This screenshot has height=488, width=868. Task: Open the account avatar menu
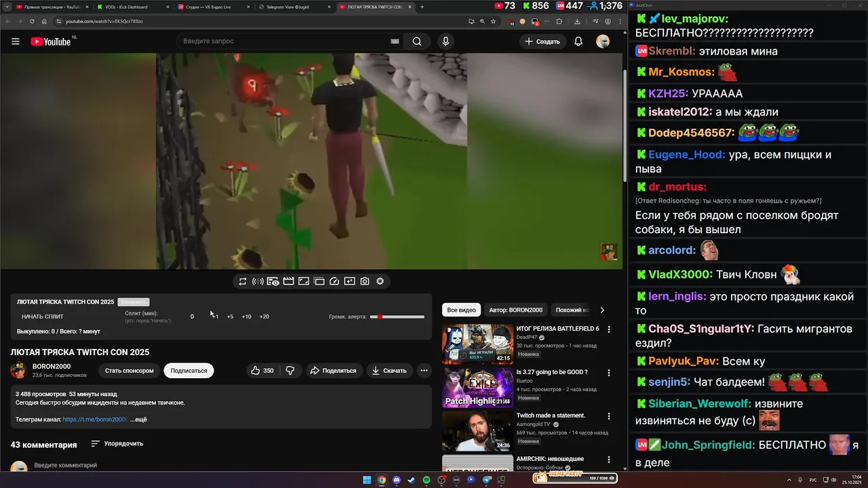point(603,41)
